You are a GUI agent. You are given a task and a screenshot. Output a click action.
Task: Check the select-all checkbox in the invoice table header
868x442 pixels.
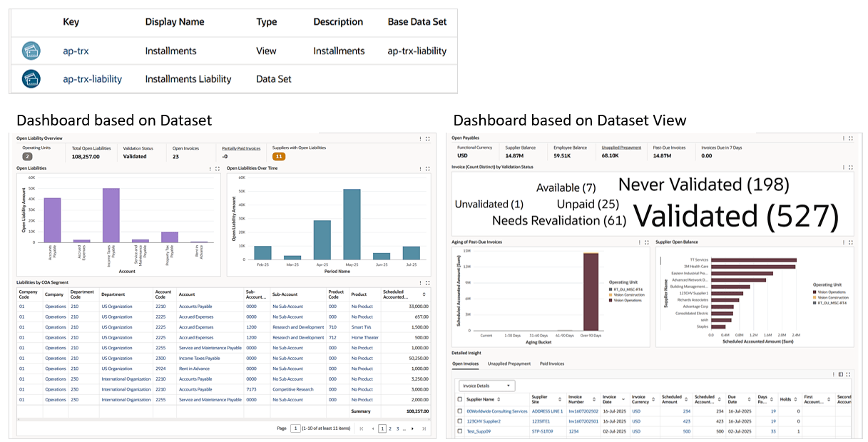[x=458, y=399]
